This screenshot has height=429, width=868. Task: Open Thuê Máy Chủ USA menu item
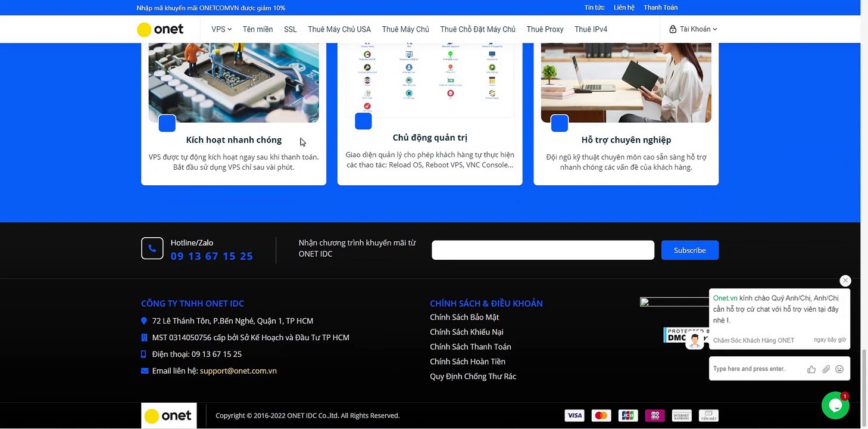click(x=339, y=29)
